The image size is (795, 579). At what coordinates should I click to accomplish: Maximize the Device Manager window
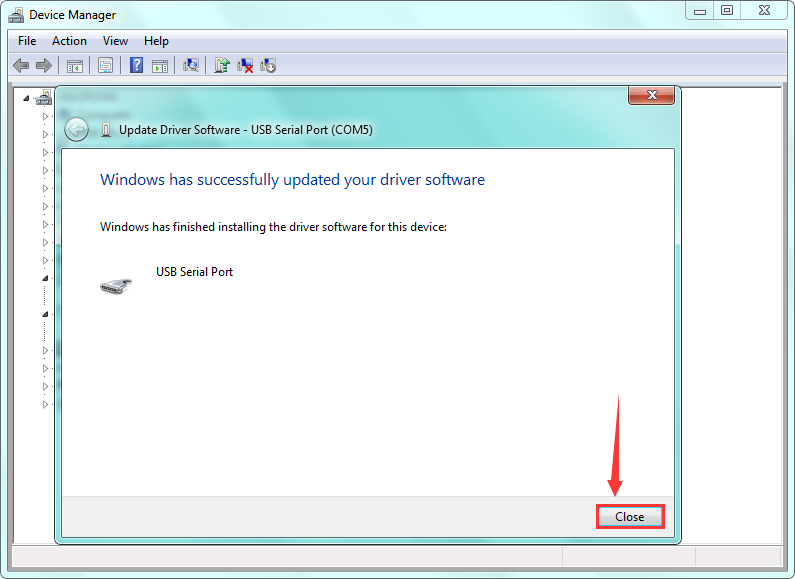727,11
